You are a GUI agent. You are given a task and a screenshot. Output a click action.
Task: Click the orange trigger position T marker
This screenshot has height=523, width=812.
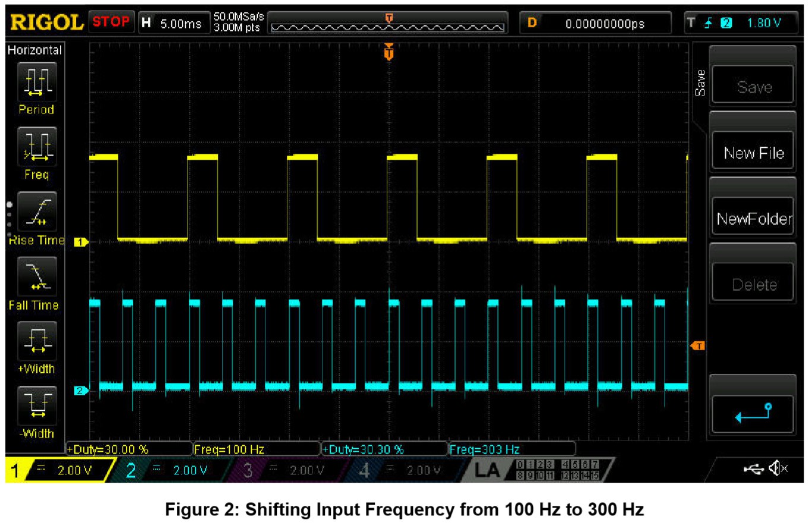tap(389, 52)
